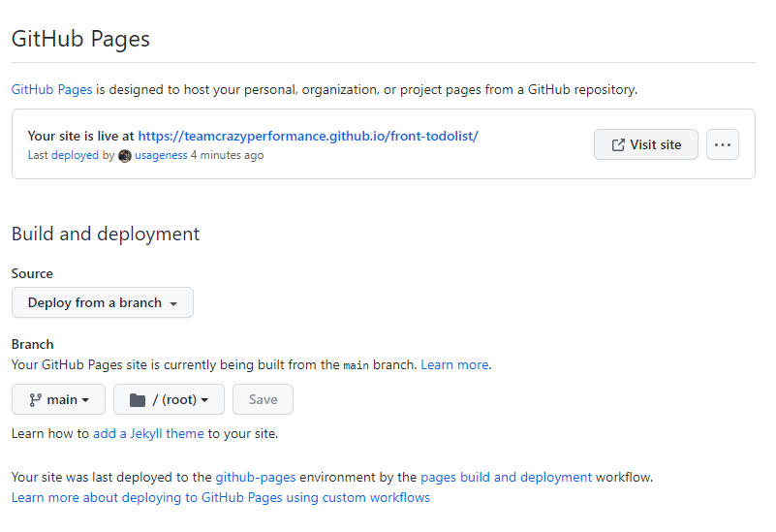Open the main branch selector dropdown
776x532 pixels.
point(59,399)
